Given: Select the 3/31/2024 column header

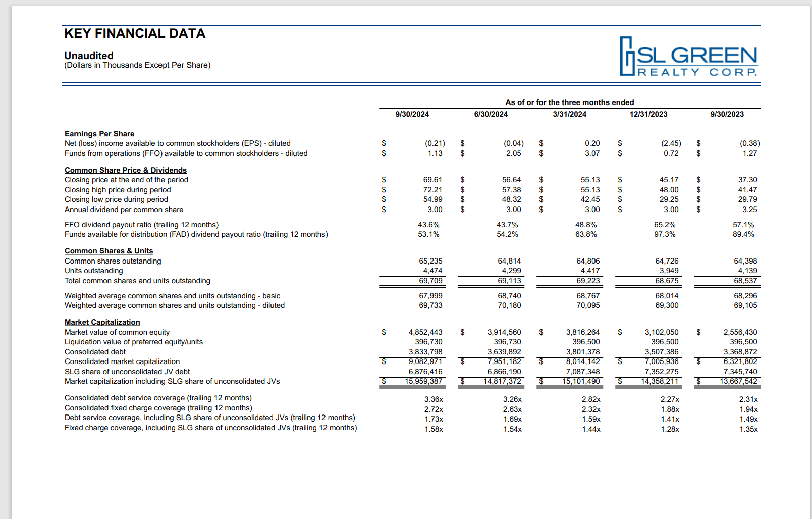Looking at the screenshot, I should pyautogui.click(x=569, y=114).
